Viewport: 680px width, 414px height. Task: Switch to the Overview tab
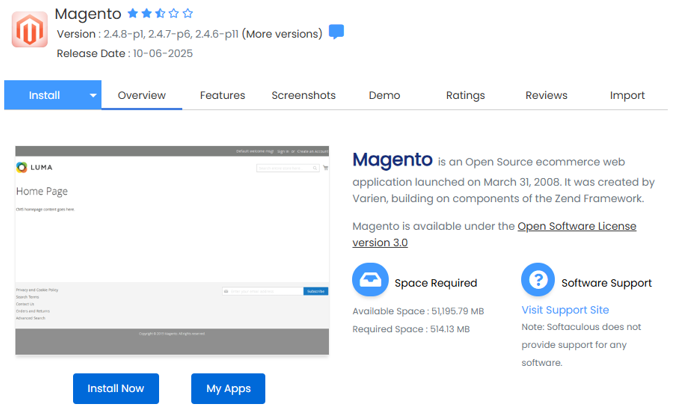[141, 96]
